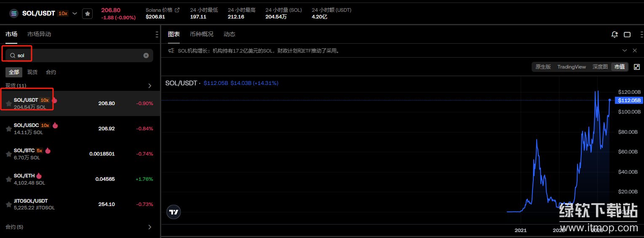The image size is (644, 238).
Task: Toggle the favorite star for SOL/BTC
Action: 8,154
